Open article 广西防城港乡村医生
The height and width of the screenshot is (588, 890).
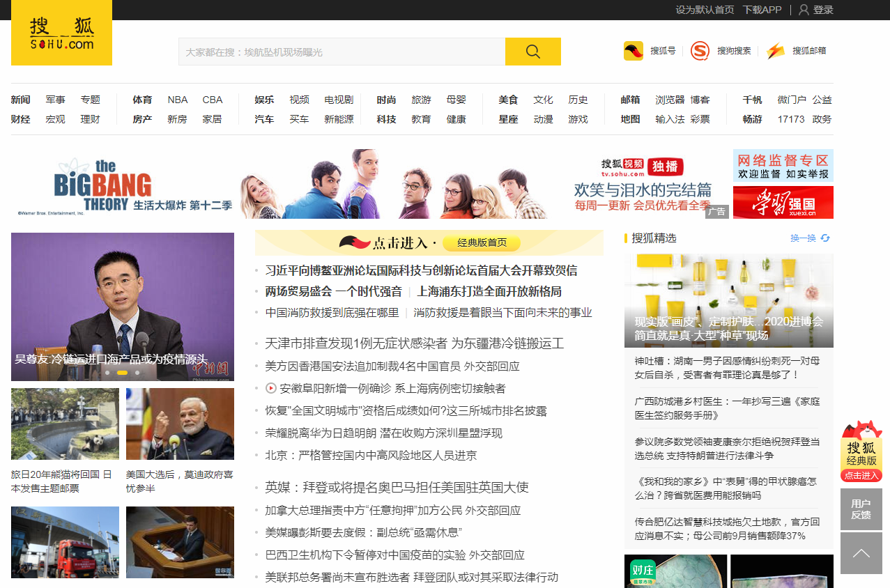(727, 408)
